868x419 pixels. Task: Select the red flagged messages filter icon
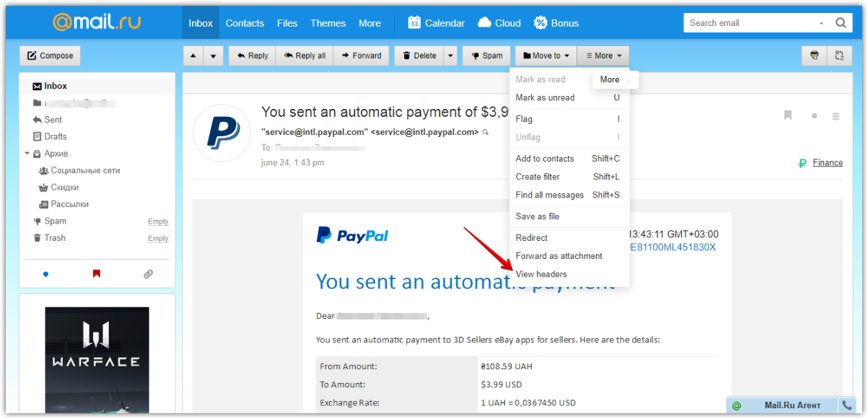coord(97,274)
